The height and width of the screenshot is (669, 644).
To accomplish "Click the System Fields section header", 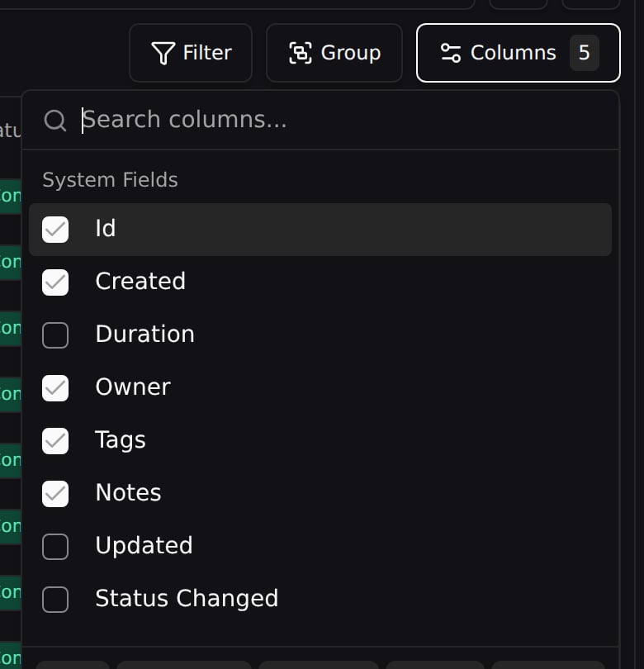I will click(110, 179).
